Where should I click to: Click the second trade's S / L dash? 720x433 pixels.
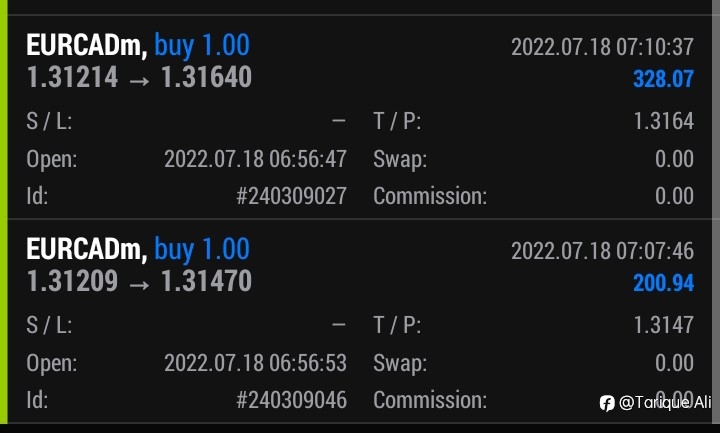tap(339, 325)
